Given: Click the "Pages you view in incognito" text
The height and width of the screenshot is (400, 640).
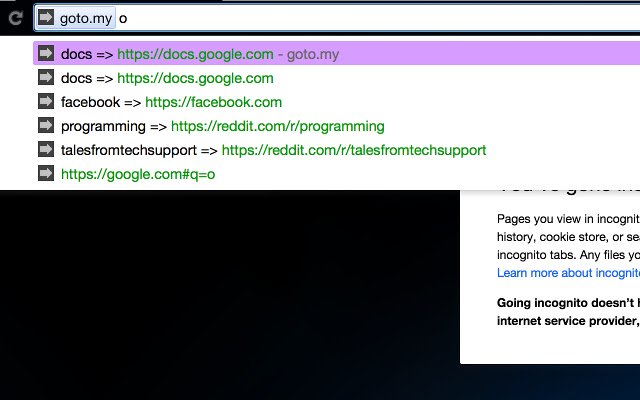Looking at the screenshot, I should click(x=568, y=219).
